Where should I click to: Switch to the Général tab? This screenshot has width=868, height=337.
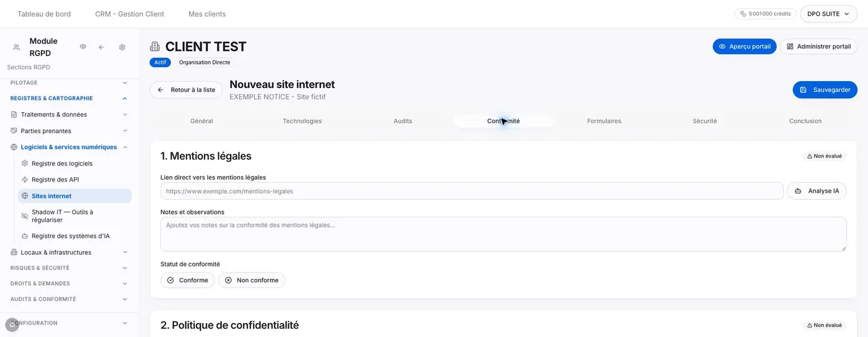(201, 121)
